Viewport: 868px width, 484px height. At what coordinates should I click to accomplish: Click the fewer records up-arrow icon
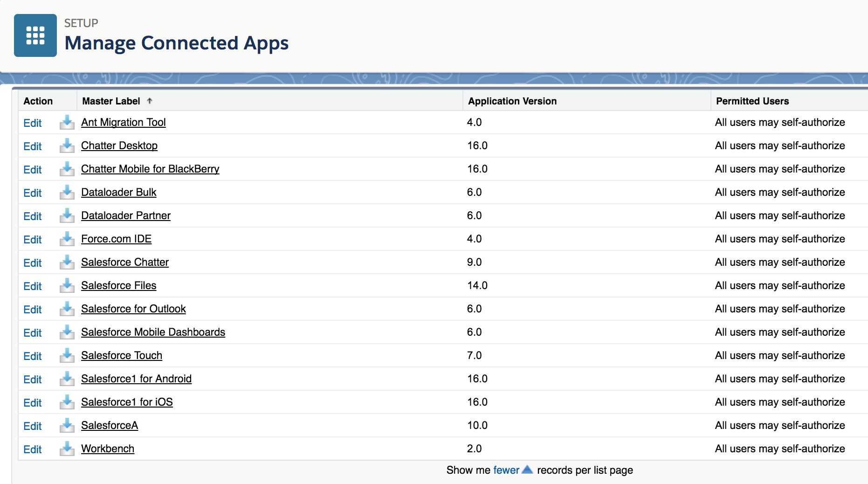pos(527,470)
